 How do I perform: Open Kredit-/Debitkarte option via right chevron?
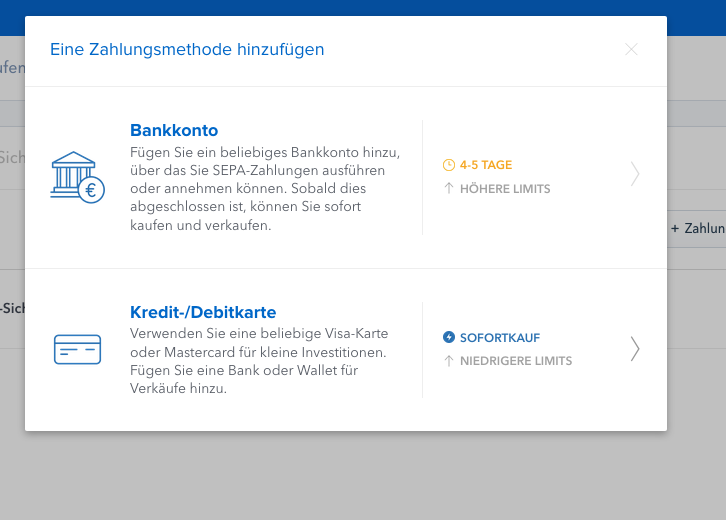pos(635,349)
